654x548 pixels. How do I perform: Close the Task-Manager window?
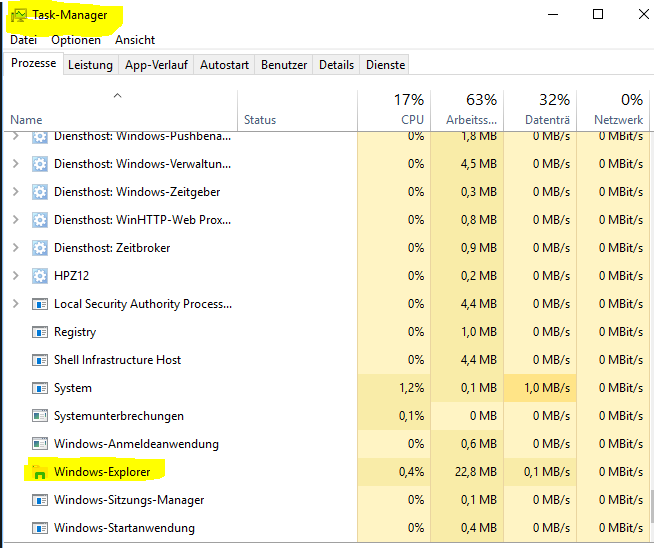pyautogui.click(x=644, y=15)
